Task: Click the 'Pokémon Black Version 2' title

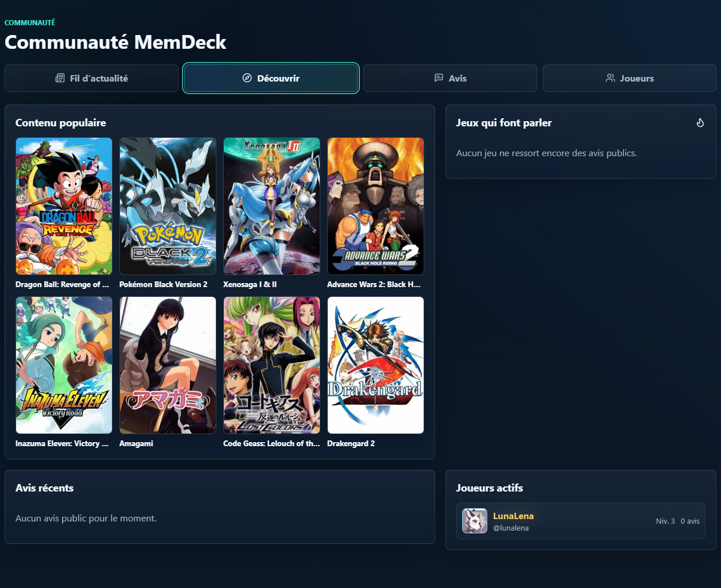Action: pos(164,284)
